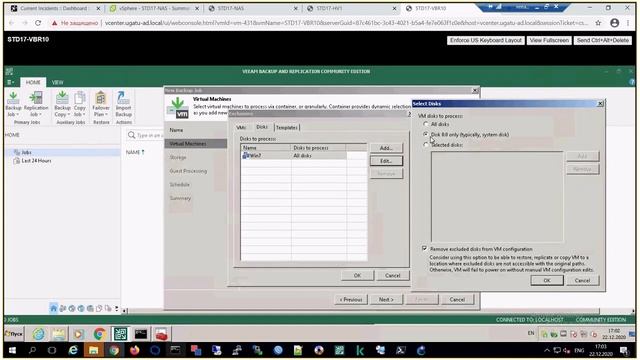The width and height of the screenshot is (640, 360).
Task: Click Send Ctrl+Alt+Delete button
Action: (602, 40)
